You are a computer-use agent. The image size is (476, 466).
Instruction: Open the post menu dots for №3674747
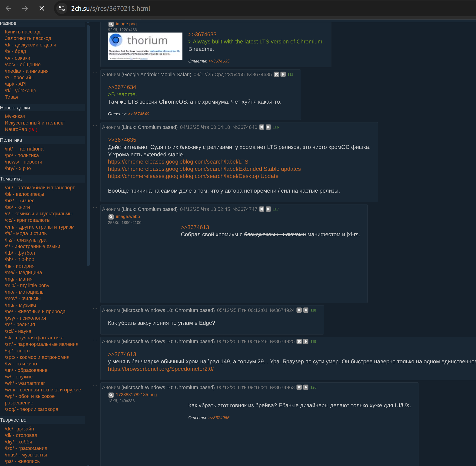click(95, 207)
